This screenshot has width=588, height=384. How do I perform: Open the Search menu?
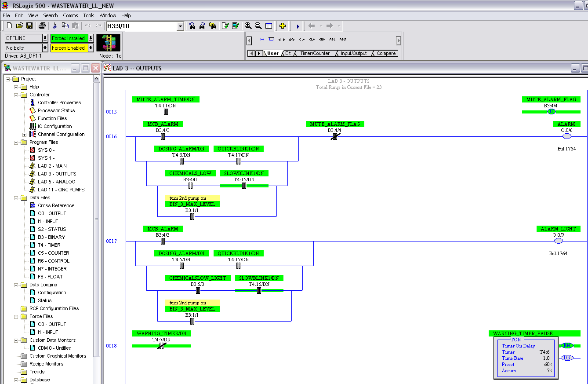point(51,15)
